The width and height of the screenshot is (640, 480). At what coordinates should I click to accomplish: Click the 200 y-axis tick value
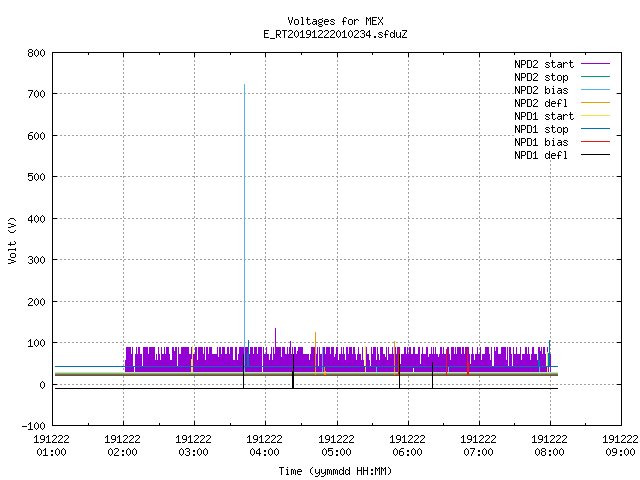[x=36, y=302]
